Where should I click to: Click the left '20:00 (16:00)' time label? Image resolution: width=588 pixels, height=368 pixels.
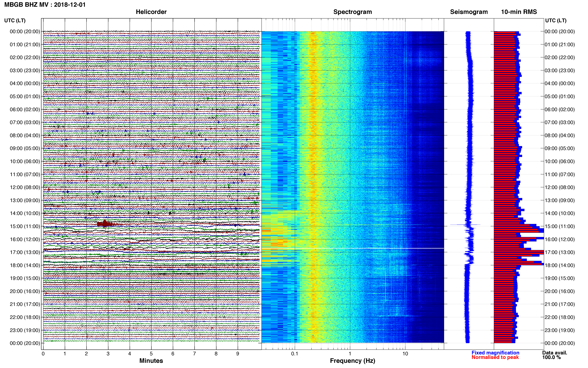pyautogui.click(x=25, y=291)
